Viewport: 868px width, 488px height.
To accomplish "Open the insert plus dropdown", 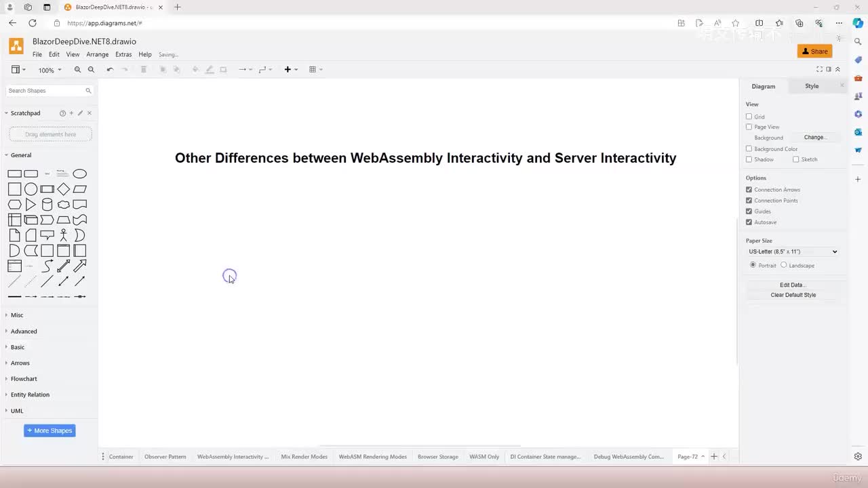I will tap(291, 70).
